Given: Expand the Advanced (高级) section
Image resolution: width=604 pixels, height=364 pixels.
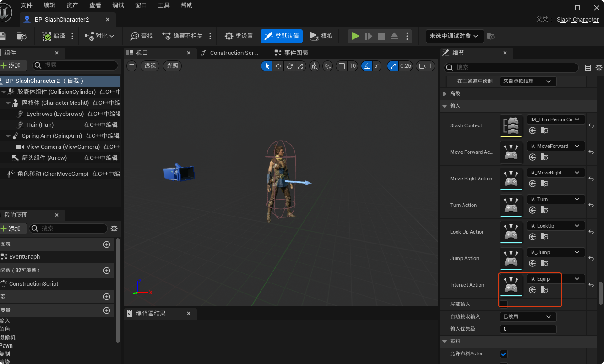Looking at the screenshot, I should pyautogui.click(x=444, y=93).
